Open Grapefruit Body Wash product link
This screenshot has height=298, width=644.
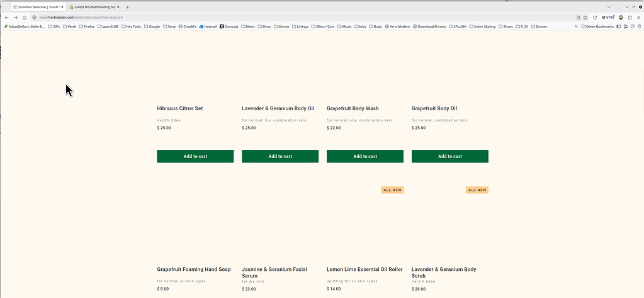(353, 108)
